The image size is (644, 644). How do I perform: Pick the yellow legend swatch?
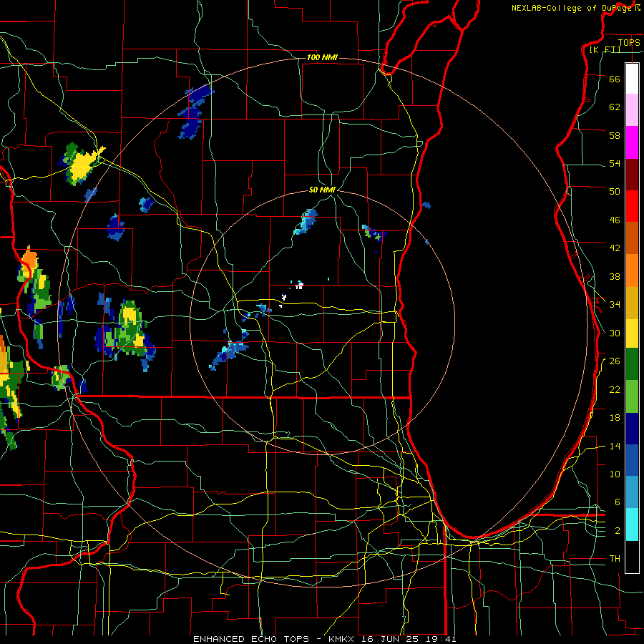click(632, 333)
